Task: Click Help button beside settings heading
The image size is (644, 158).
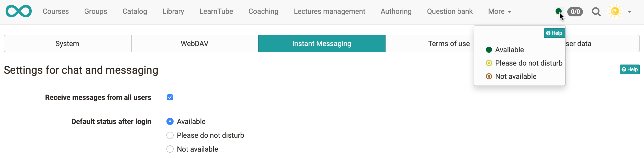Action: pyautogui.click(x=629, y=69)
